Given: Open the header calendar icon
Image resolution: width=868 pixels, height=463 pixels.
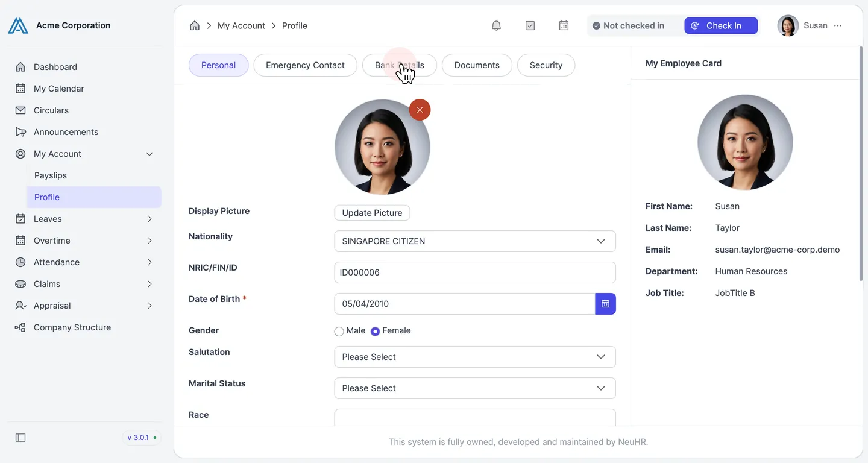Looking at the screenshot, I should tap(564, 25).
